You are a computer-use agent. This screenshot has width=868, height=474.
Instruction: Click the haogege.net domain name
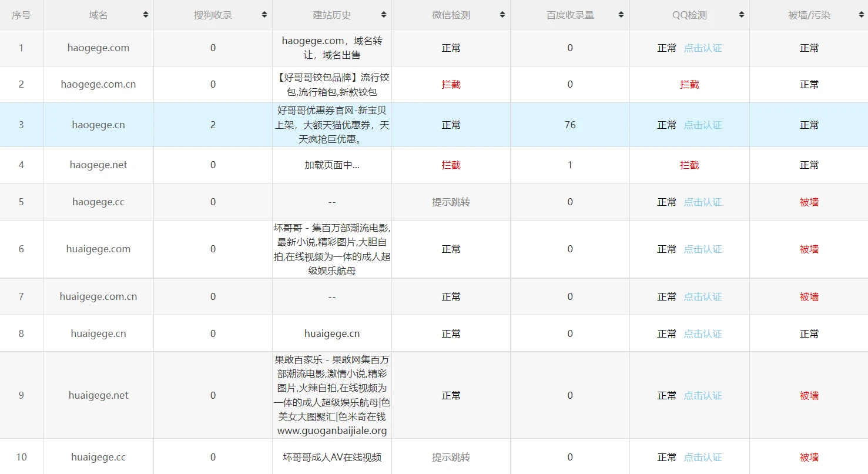pos(98,165)
